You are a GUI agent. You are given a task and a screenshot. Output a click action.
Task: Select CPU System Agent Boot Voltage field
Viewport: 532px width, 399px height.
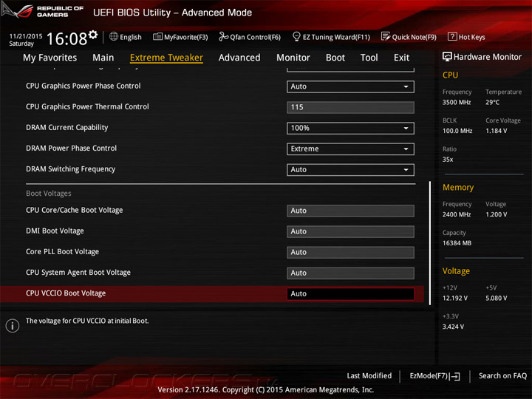point(350,273)
